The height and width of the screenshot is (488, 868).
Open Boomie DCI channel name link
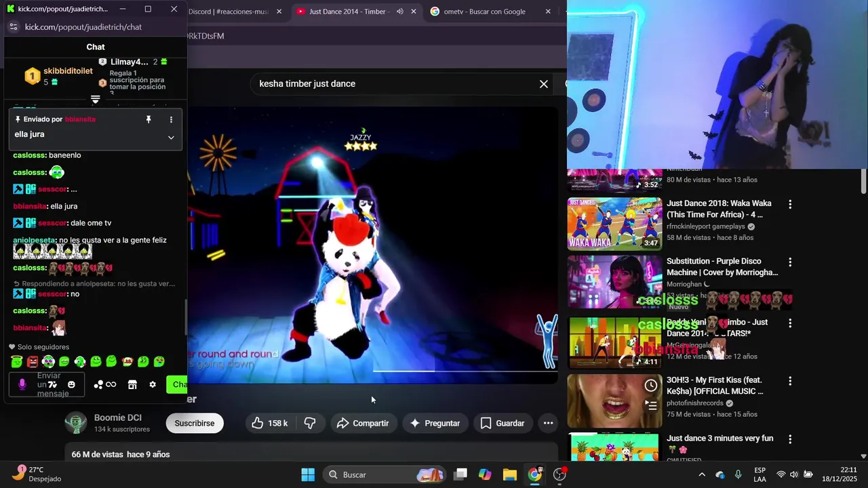118,418
